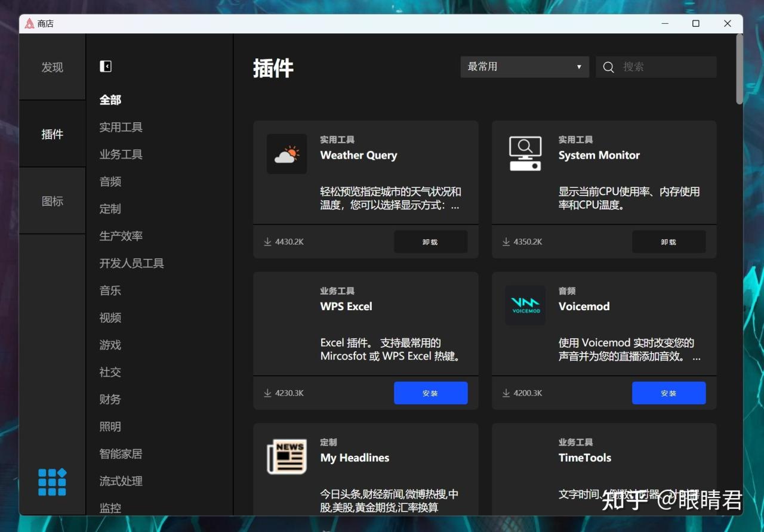Select the 开发人员工具 category
The width and height of the screenshot is (764, 532).
(x=132, y=263)
